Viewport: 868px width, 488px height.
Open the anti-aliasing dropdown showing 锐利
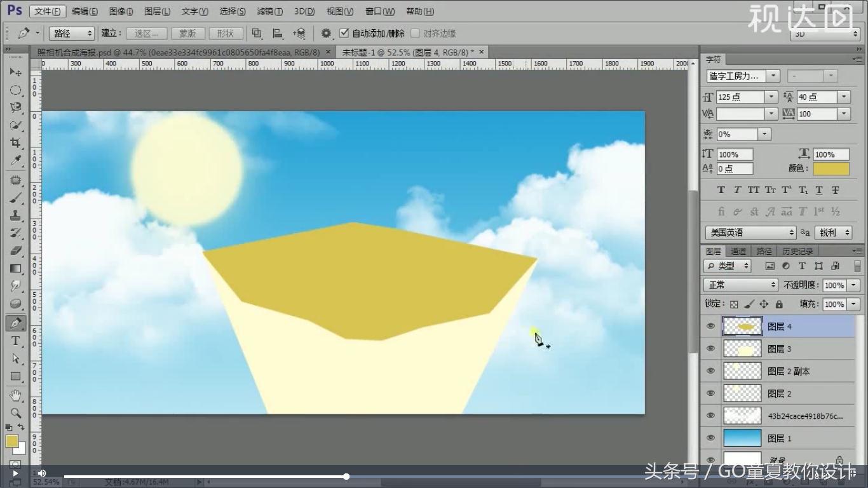833,233
